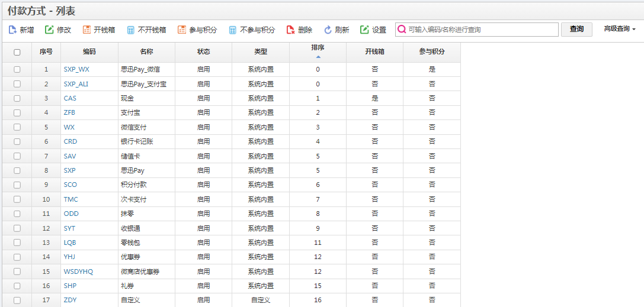Click the 开钱箱 column header
Image resolution: width=644 pixels, height=307 pixels.
click(375, 51)
